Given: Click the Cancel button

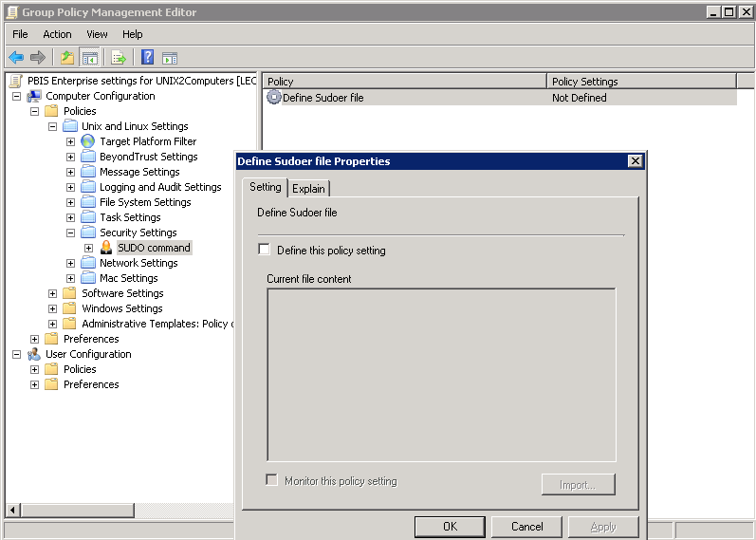Looking at the screenshot, I should pyautogui.click(x=527, y=527).
